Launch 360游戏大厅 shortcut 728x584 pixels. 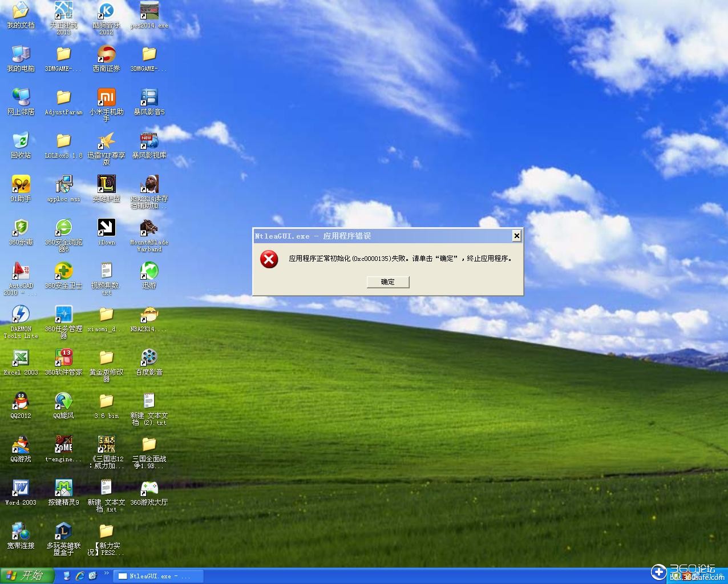pyautogui.click(x=149, y=492)
